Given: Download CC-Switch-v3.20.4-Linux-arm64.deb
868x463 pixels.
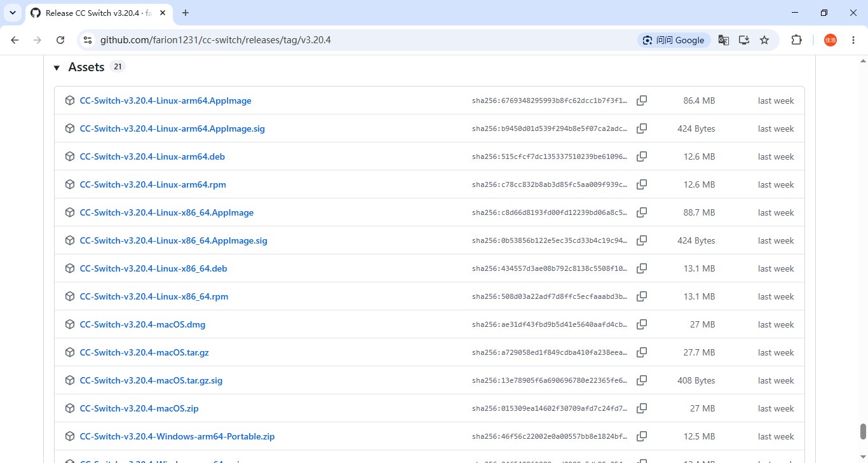Looking at the screenshot, I should point(152,156).
